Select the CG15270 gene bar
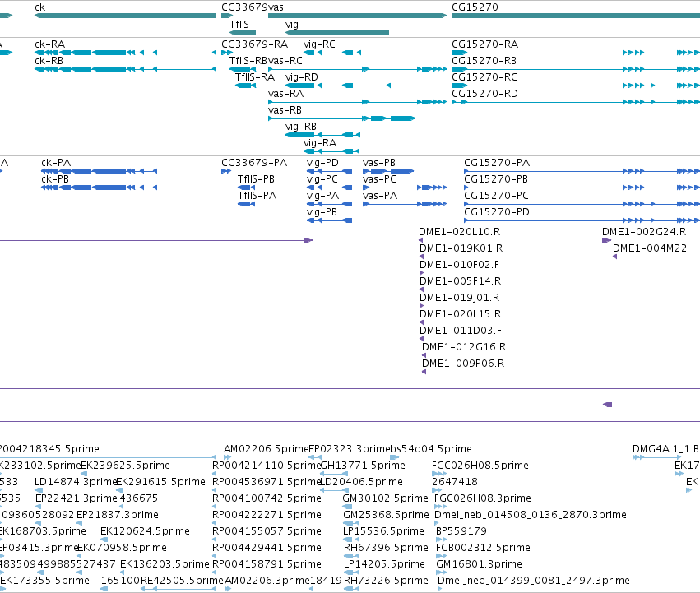This screenshot has height=593, width=700. 576,16
